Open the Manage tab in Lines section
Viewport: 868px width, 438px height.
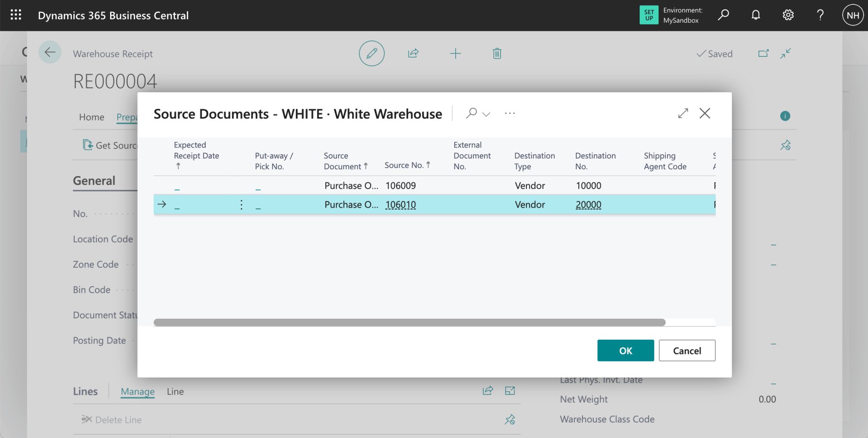(x=138, y=391)
